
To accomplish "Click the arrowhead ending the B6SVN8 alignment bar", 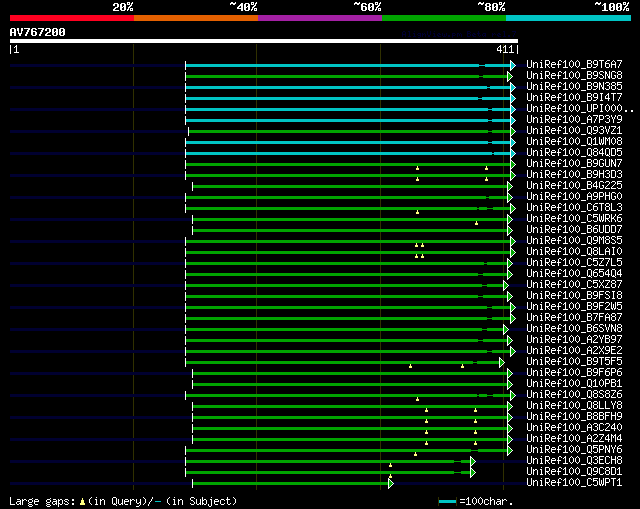I will tap(506, 329).
